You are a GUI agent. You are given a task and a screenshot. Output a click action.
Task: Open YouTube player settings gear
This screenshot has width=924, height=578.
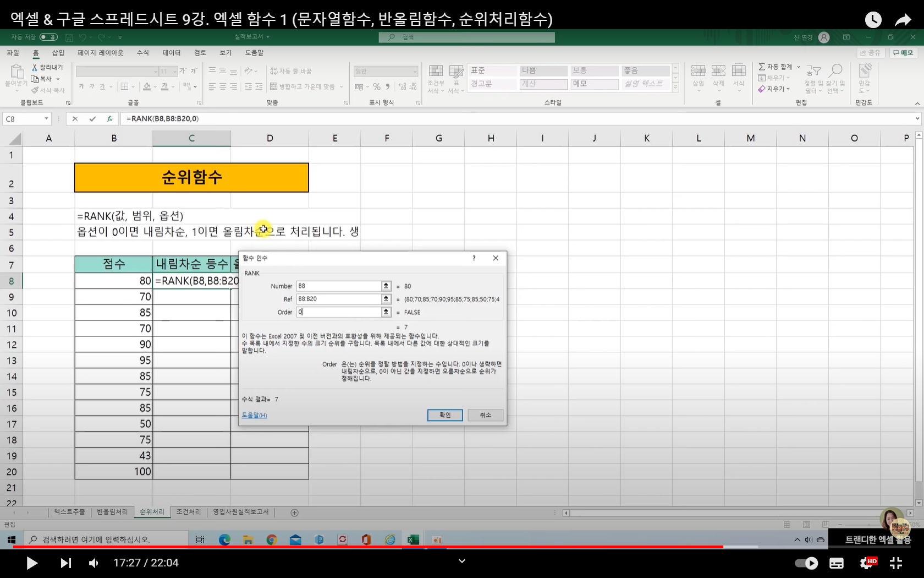(x=867, y=563)
